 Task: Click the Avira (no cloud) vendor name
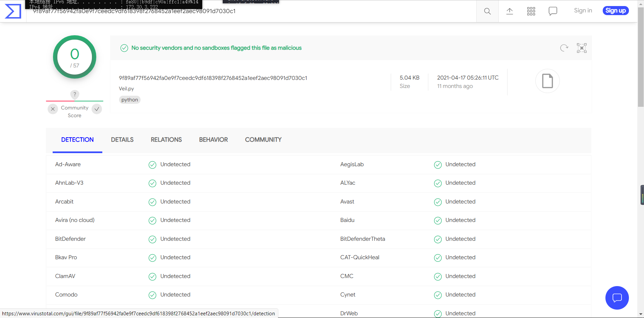75,220
